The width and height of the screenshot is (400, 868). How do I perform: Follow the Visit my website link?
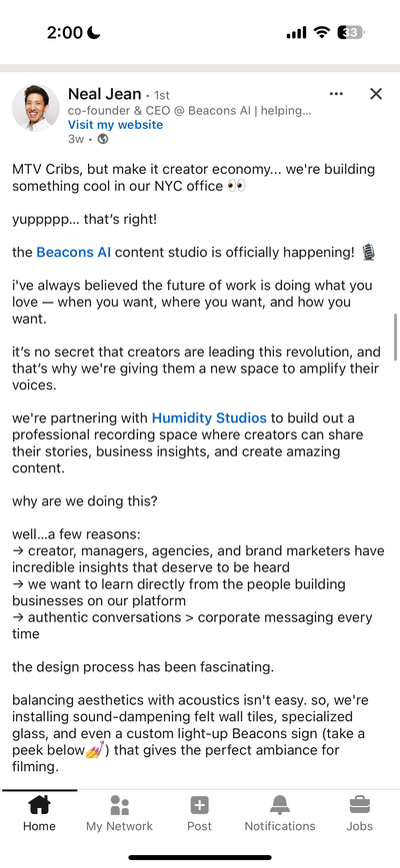pos(115,125)
